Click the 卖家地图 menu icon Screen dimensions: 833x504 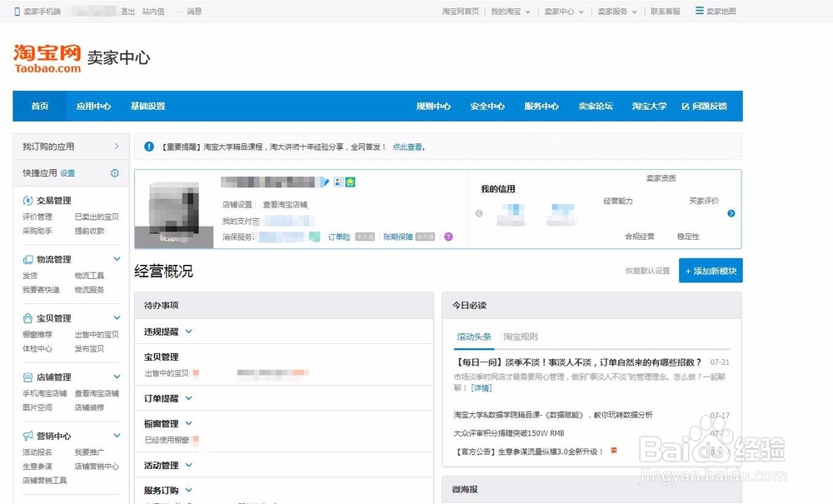pos(700,11)
